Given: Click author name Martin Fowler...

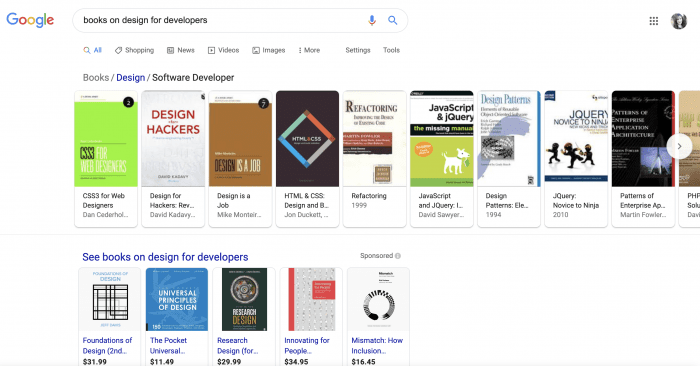Looking at the screenshot, I should coord(643,215).
